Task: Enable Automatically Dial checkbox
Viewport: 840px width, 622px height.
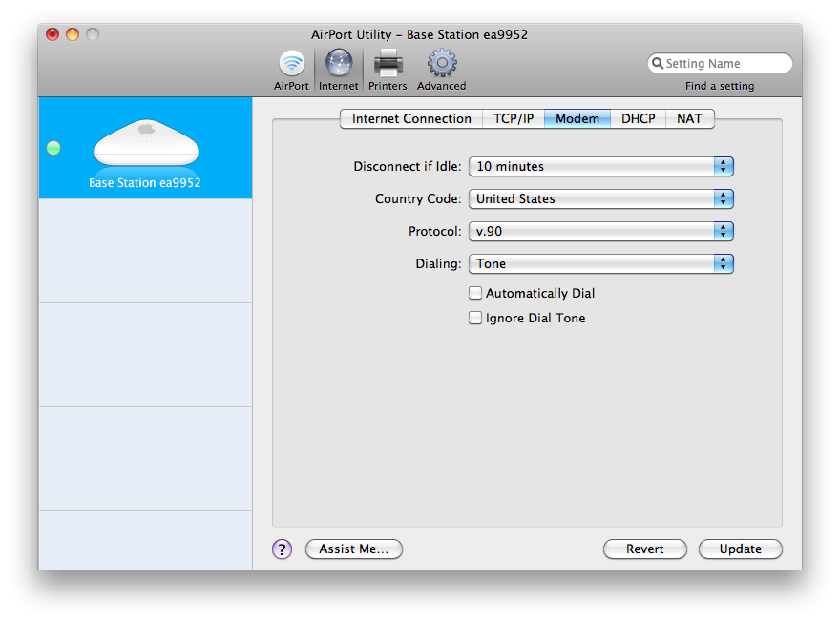Action: [x=475, y=294]
